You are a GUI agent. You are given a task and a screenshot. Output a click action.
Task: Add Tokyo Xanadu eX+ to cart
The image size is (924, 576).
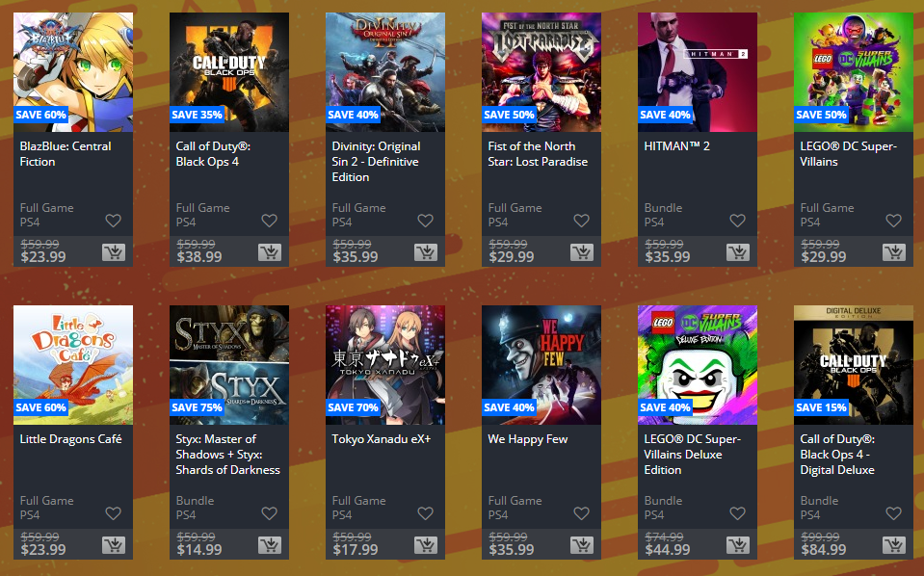(426, 545)
